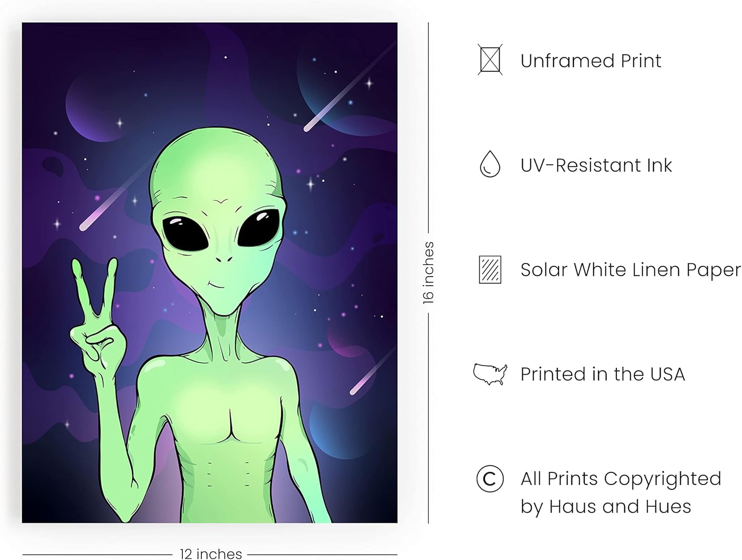
Task: Click "All Prints Copyrighted" text line
Action: pyautogui.click(x=621, y=478)
